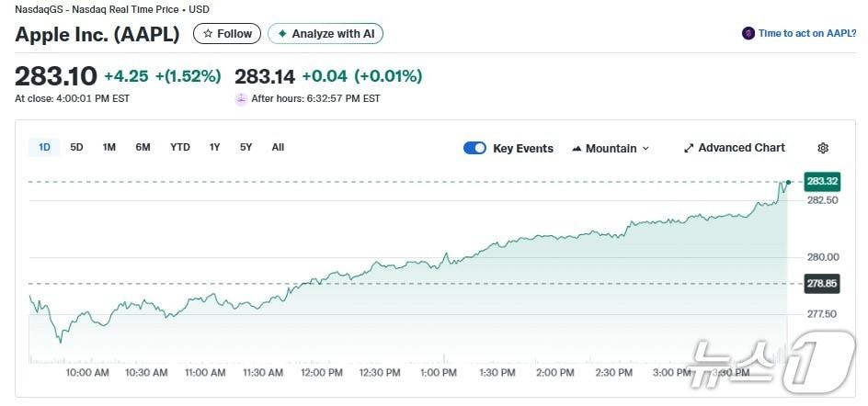Select the All time range tab
The height and width of the screenshot is (406, 868).
(x=278, y=147)
